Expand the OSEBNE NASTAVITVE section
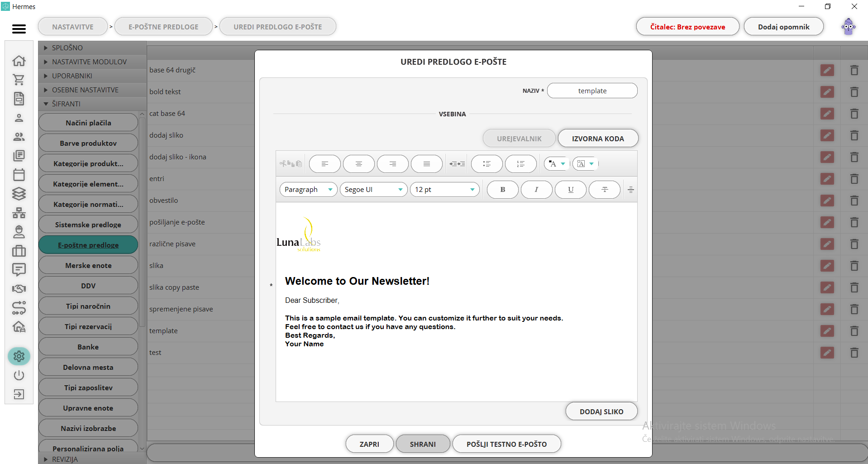This screenshot has width=868, height=464. pyautogui.click(x=92, y=90)
